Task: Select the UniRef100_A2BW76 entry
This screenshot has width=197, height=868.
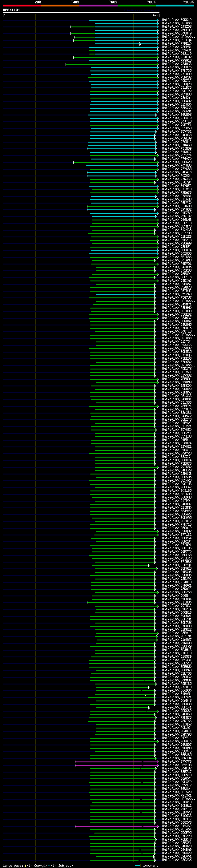Action: [x=177, y=67]
